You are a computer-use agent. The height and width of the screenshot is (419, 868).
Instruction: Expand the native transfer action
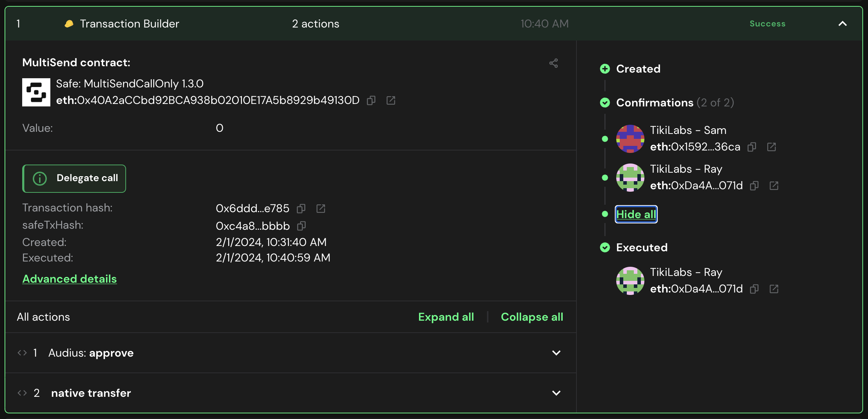click(x=556, y=393)
